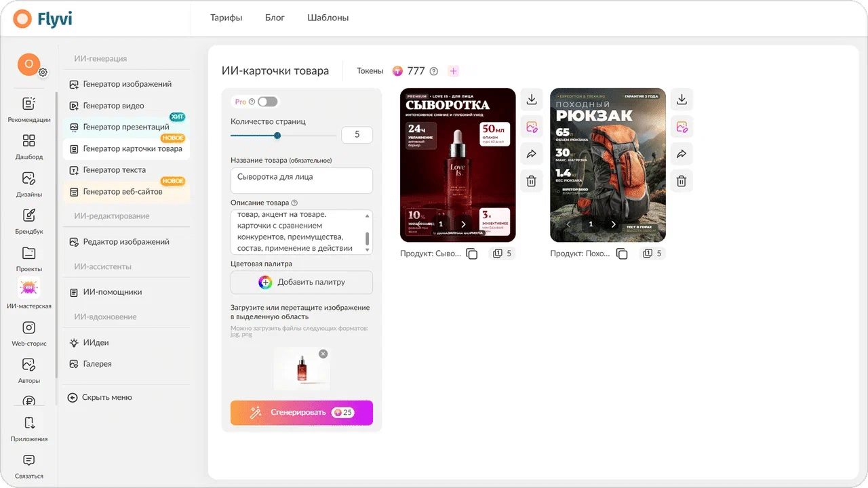Click Скрыть меню to collapse the menu
The width and height of the screenshot is (868, 488).
coord(100,398)
